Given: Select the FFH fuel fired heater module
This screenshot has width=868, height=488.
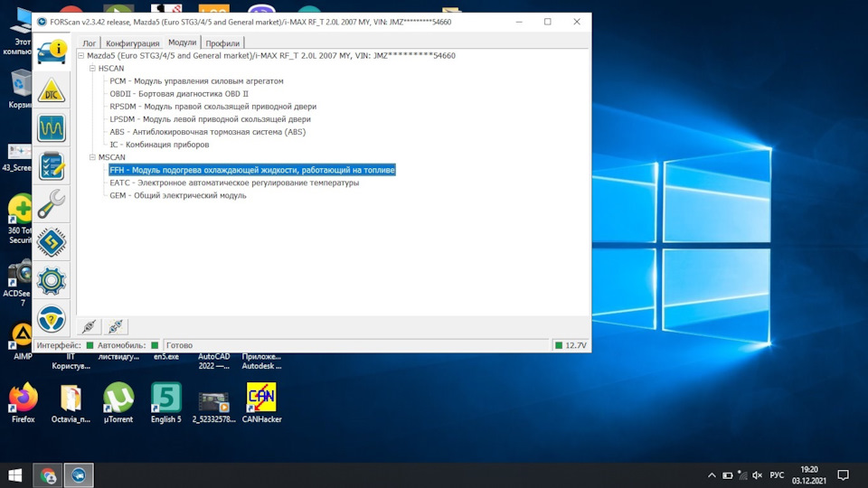Looking at the screenshot, I should 252,170.
